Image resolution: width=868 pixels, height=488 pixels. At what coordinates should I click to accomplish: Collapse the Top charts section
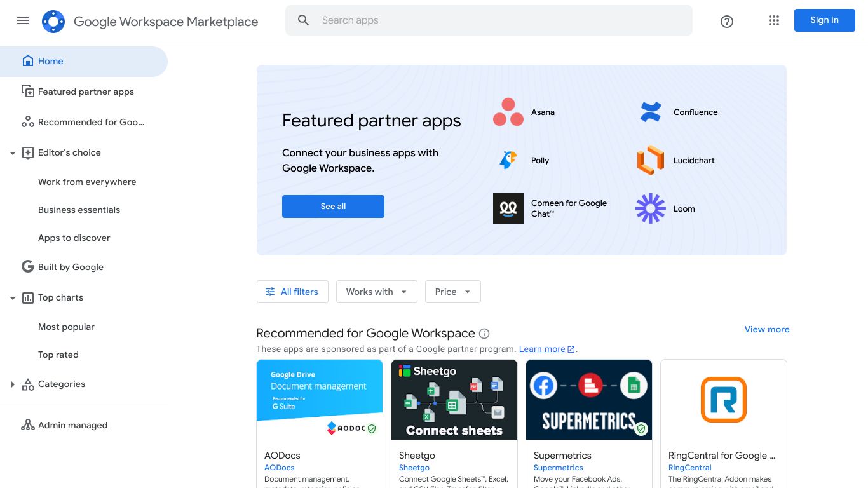12,298
